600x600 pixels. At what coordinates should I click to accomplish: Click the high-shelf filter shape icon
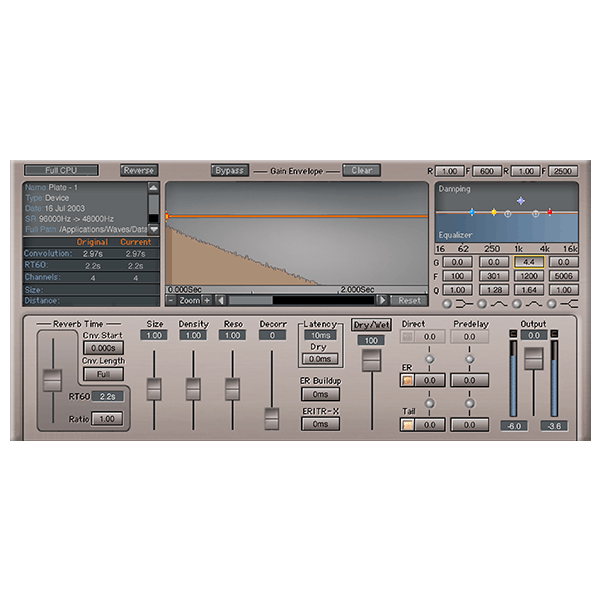click(x=569, y=304)
